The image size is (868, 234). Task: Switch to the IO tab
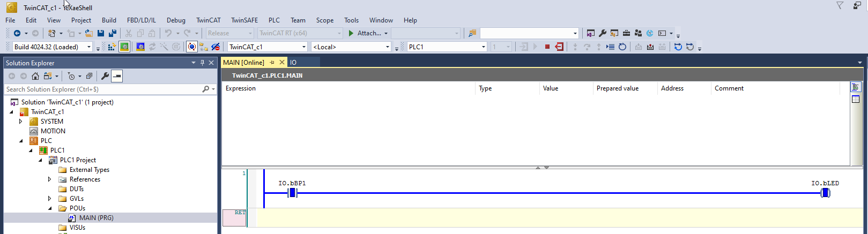(x=293, y=63)
